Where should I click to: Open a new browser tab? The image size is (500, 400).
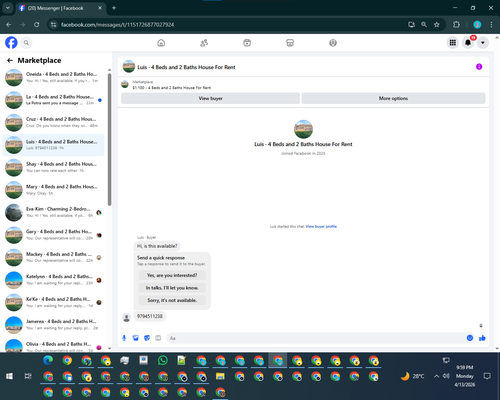tap(114, 8)
